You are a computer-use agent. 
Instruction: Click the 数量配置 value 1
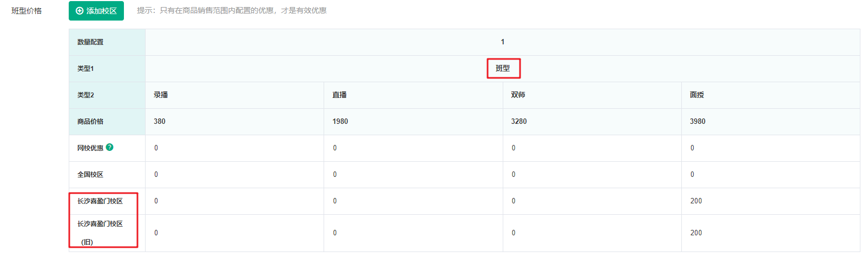503,42
